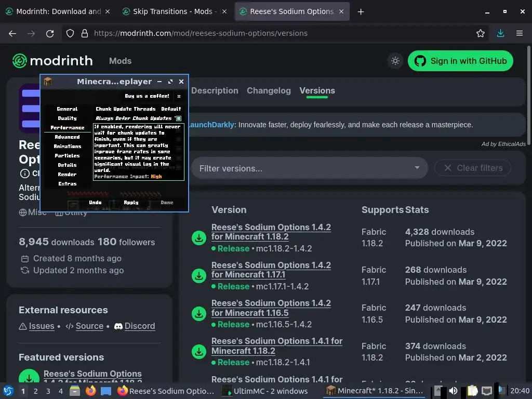
Task: Click Clear filters button
Action: [473, 168]
